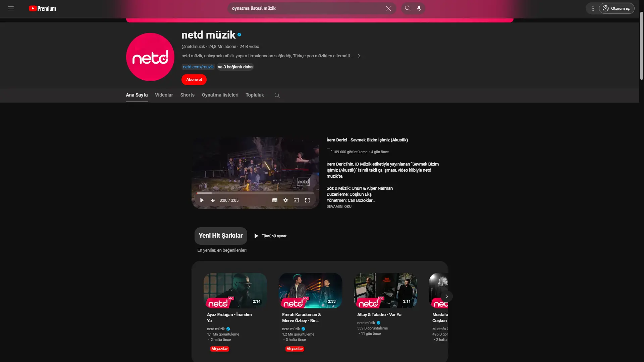
Task: Click the Altay & Taladro - Var Ya title
Action: 379,315
